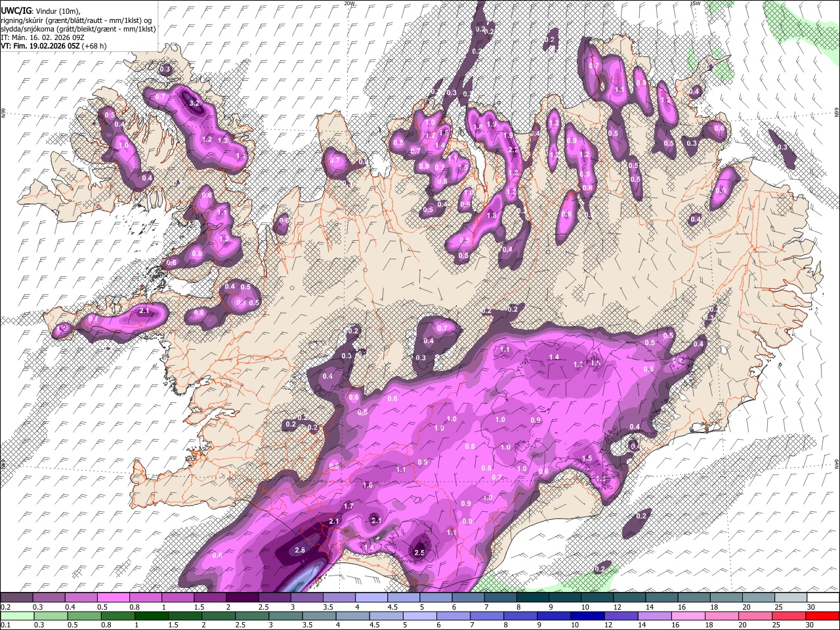Click the darkest green swatch marked 1 in rain legend
The image size is (840, 630).
coord(151,616)
